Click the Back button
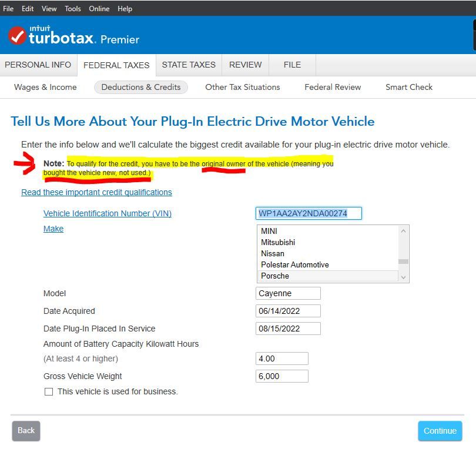 click(x=26, y=430)
